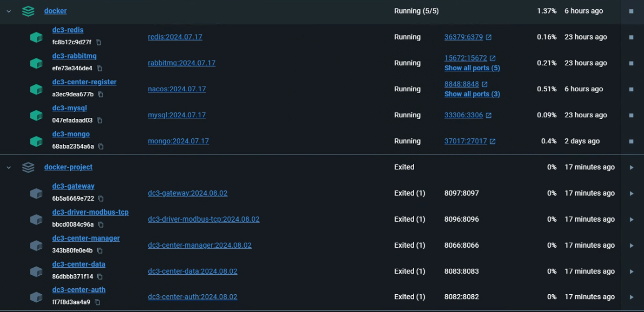
Task: Open port link 33306:3306 for mysql
Action: (464, 115)
